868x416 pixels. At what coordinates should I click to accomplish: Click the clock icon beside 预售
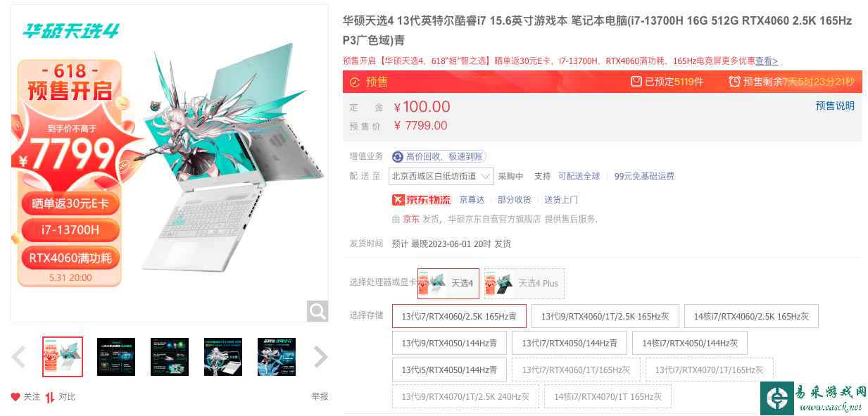click(x=355, y=82)
